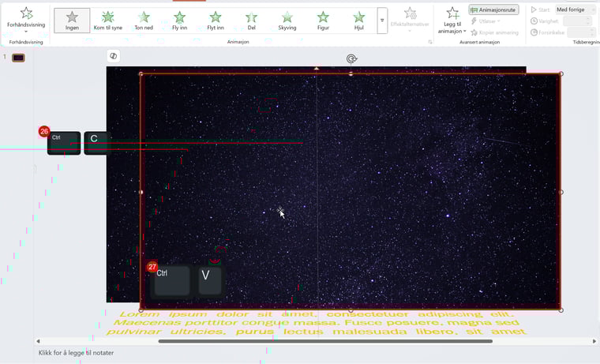This screenshot has width=600, height=364.
Task: Apply the Fly inn animation
Action: click(179, 21)
